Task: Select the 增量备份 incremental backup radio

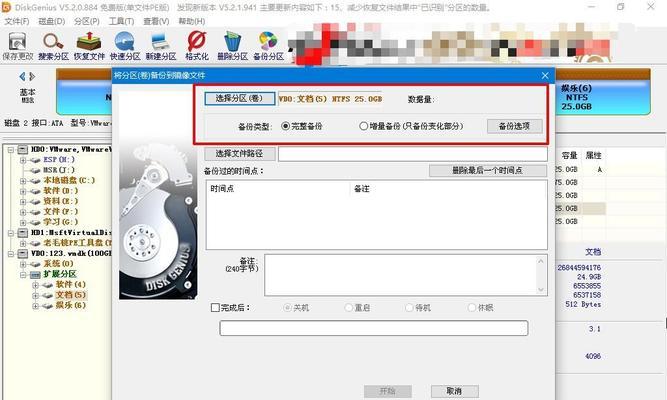Action: click(363, 126)
